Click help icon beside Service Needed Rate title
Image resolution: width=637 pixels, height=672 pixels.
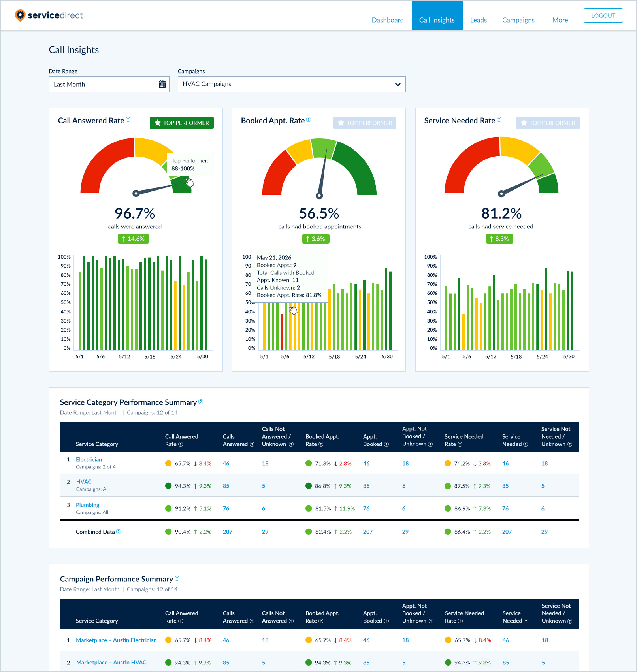click(x=499, y=120)
